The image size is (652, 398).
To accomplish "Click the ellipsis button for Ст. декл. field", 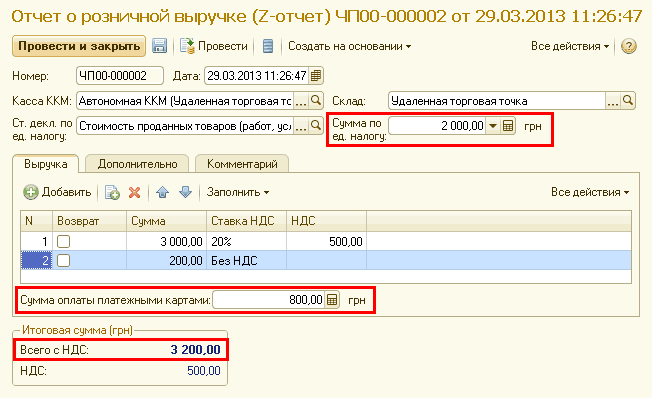I will point(301,126).
